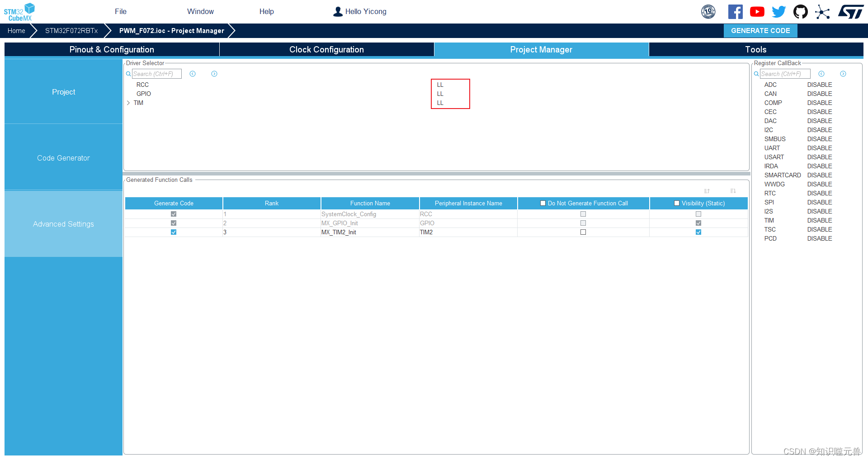Viewport: 868px width, 460px height.
Task: Focus the Driver Selector search field
Action: 157,74
